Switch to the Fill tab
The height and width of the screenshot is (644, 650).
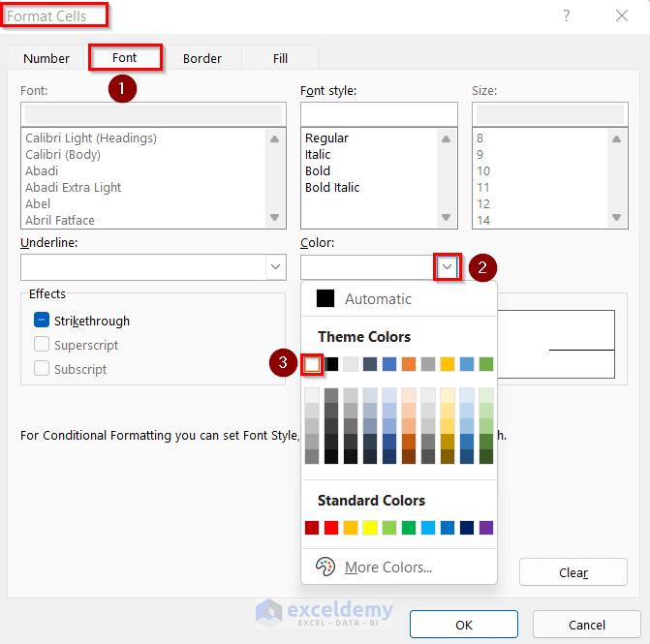(280, 58)
